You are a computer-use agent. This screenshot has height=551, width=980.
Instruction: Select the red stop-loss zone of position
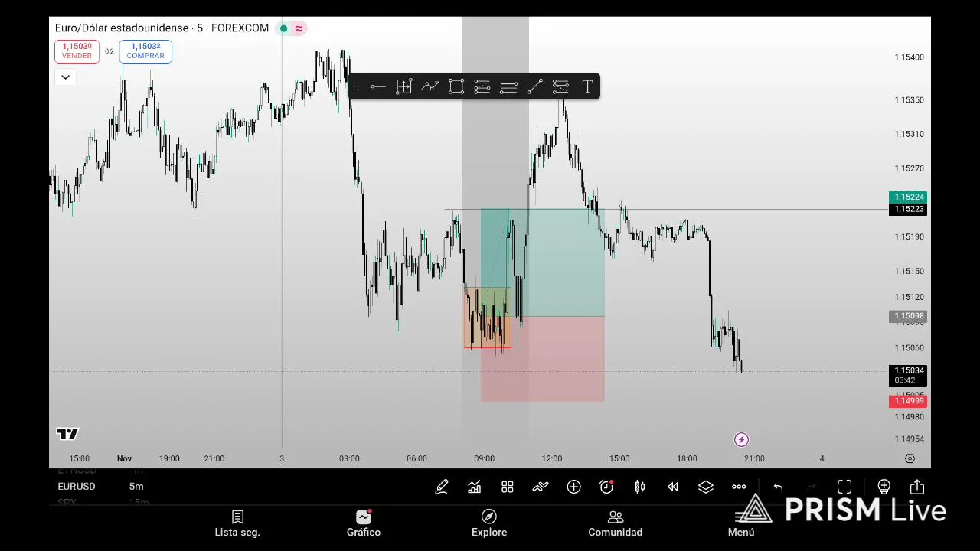pos(542,359)
